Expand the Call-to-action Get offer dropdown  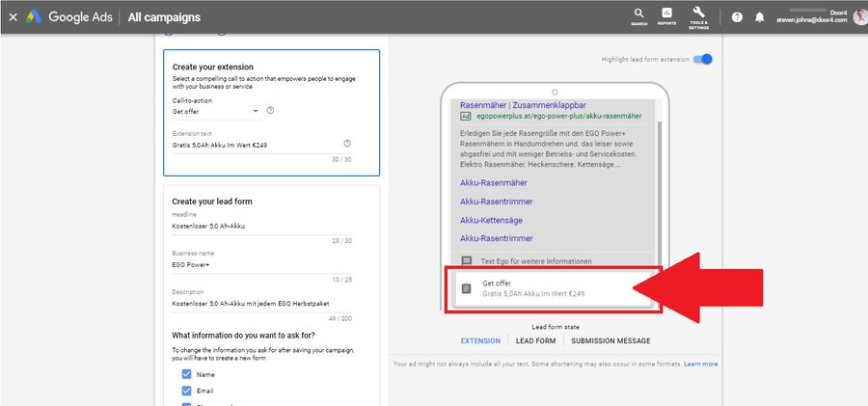(216, 111)
